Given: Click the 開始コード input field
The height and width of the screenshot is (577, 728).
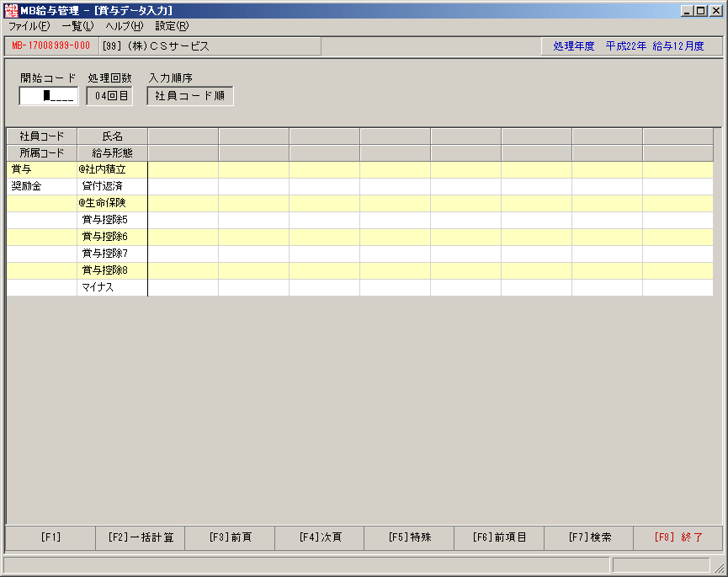Looking at the screenshot, I should tap(49, 96).
